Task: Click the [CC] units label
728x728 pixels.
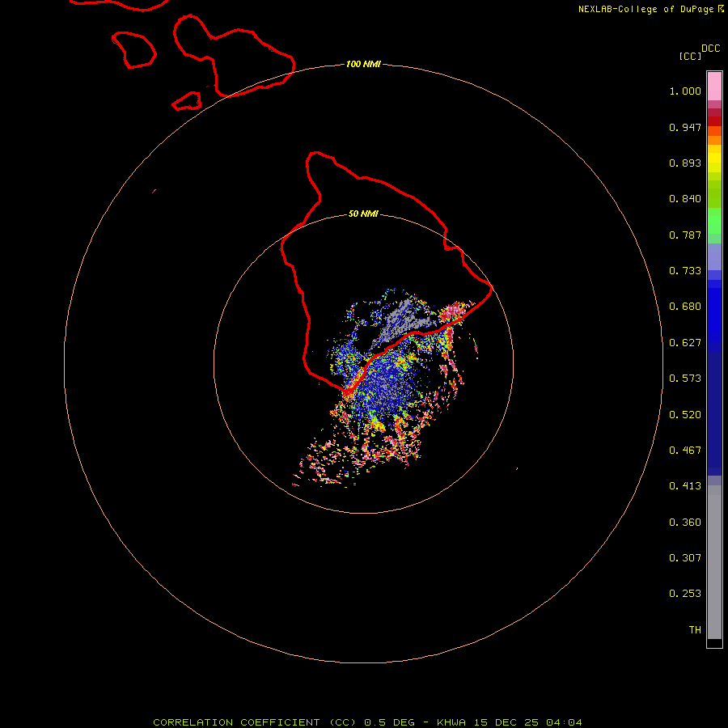Action: 690,56
